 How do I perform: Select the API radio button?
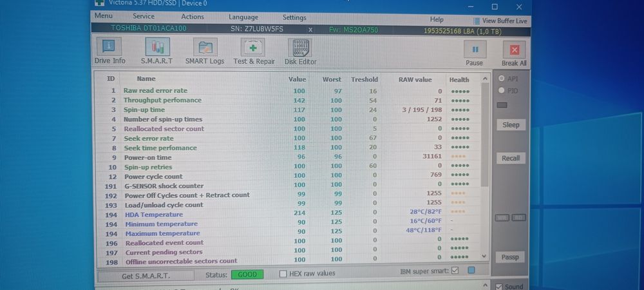pyautogui.click(x=501, y=79)
